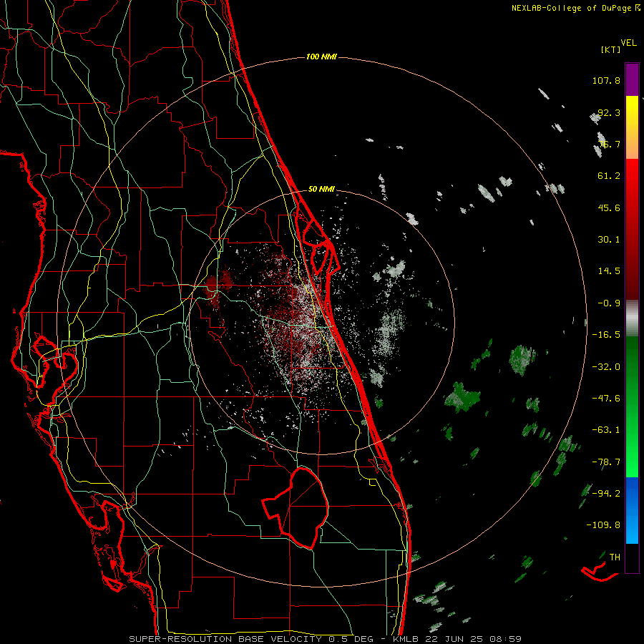Pick the gray segment of velocity color bar
This screenshot has width=644, height=644.
pyautogui.click(x=632, y=318)
